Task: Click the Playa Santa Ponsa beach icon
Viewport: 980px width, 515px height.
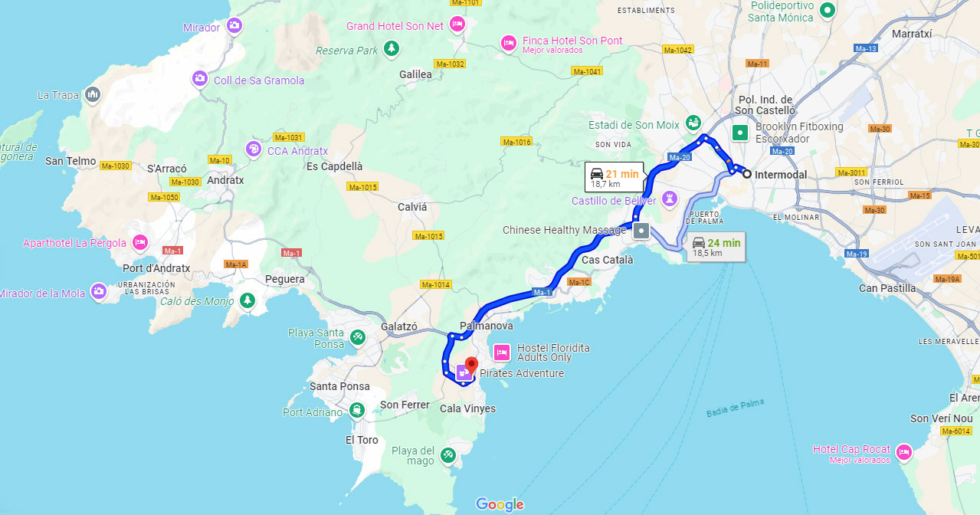Action: pos(357,337)
